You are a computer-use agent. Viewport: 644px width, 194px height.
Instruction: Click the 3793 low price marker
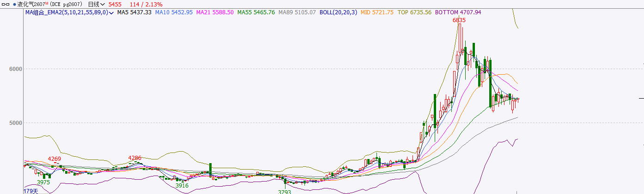[285, 192]
